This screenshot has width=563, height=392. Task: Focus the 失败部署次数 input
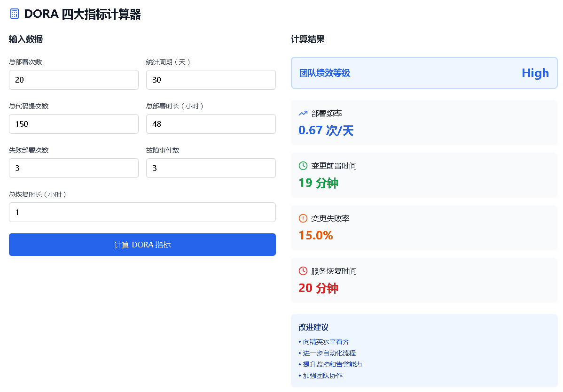(x=74, y=168)
